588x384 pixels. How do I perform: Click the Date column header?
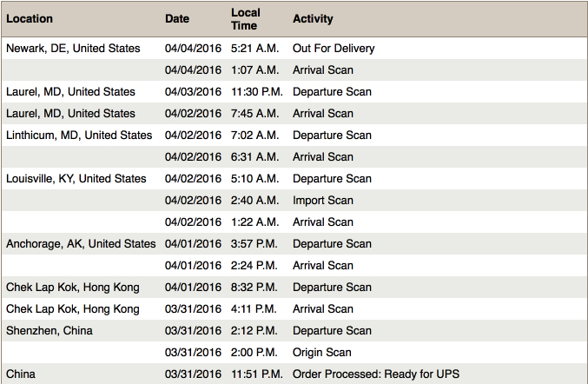[177, 19]
